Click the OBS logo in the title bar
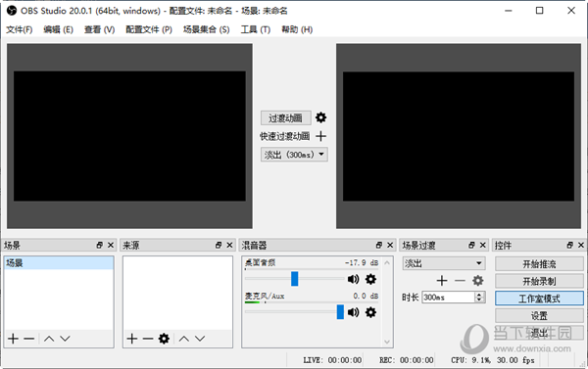The width and height of the screenshot is (588, 369). [12, 11]
